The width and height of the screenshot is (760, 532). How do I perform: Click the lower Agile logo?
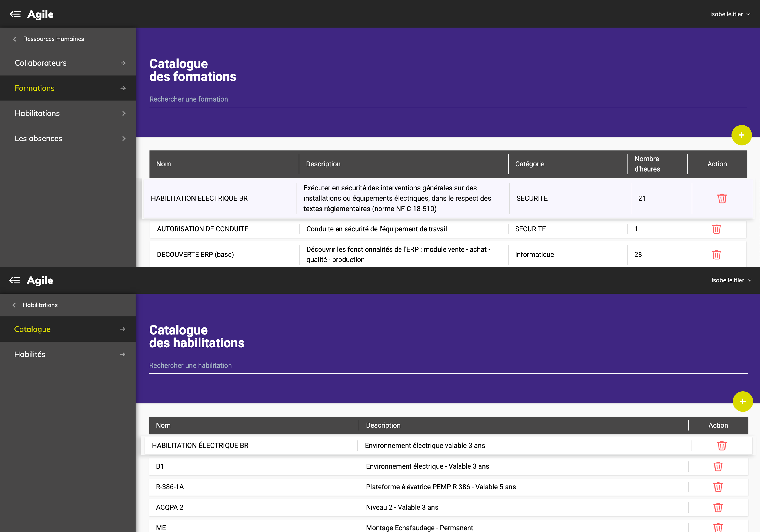(40, 280)
